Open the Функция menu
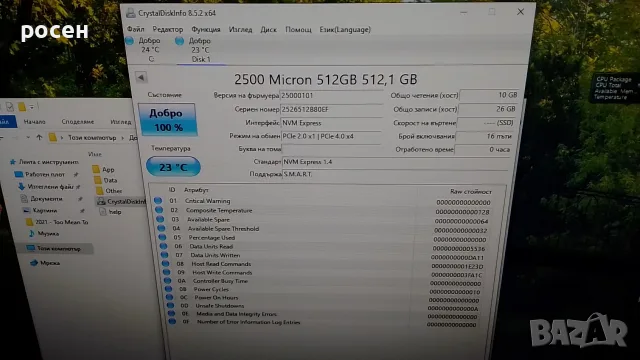Image resolution: width=640 pixels, height=360 pixels. 206,29
